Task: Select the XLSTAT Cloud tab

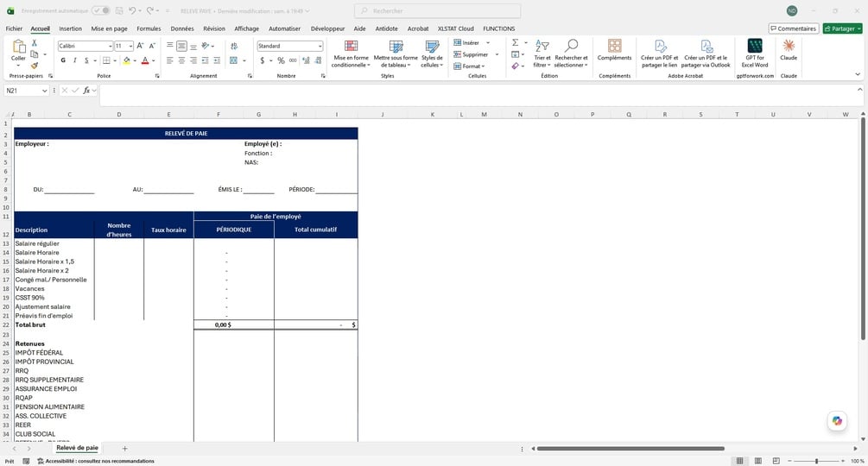Action: point(455,28)
